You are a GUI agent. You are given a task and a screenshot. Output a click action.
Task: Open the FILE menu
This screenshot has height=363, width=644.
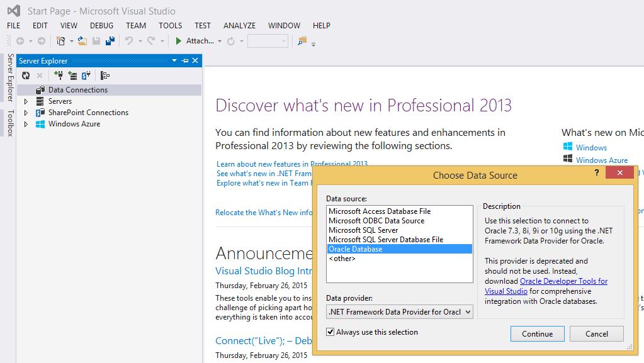(x=14, y=25)
